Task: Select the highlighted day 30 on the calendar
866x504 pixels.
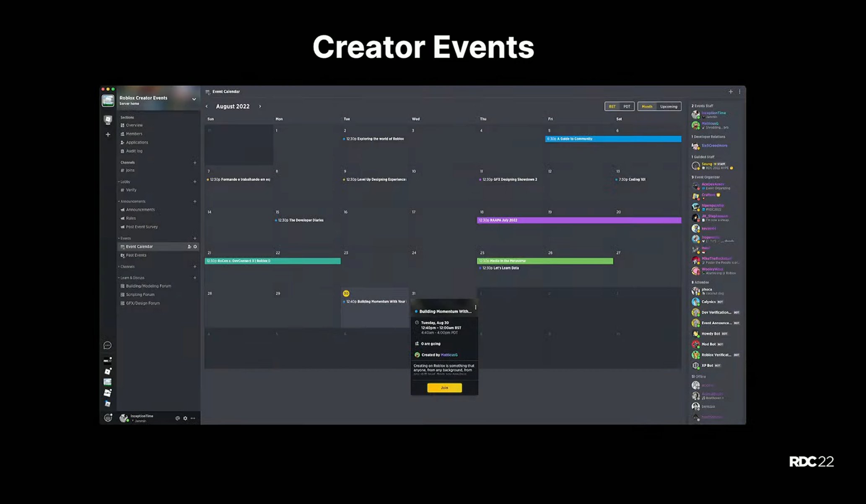Action: point(346,293)
